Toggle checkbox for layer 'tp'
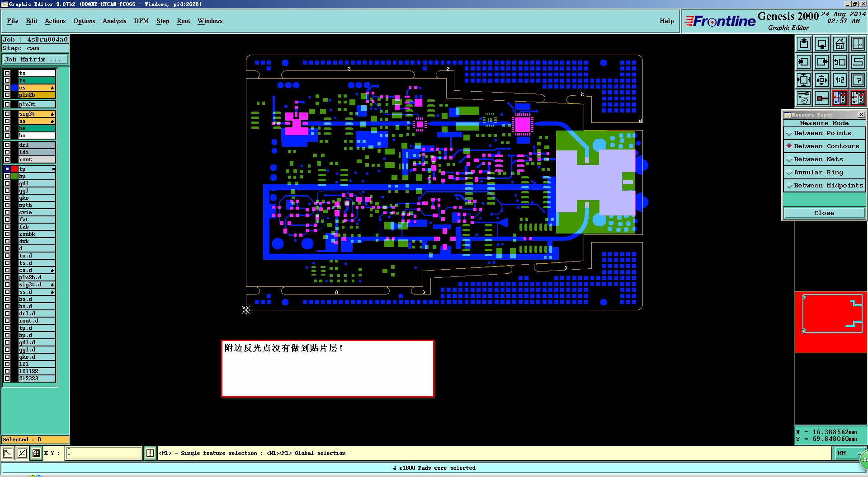The height and width of the screenshot is (477, 868). coord(7,169)
